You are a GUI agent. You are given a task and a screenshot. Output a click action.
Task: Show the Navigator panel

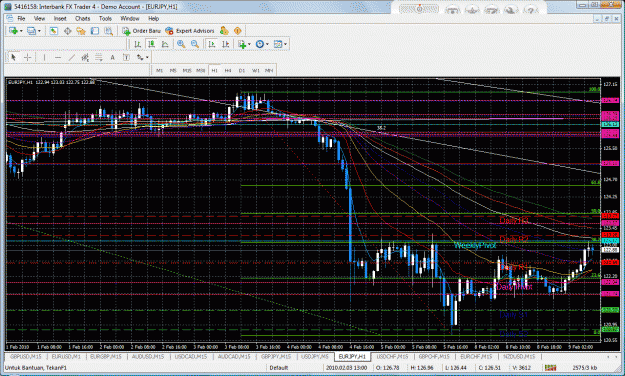tap(81, 31)
